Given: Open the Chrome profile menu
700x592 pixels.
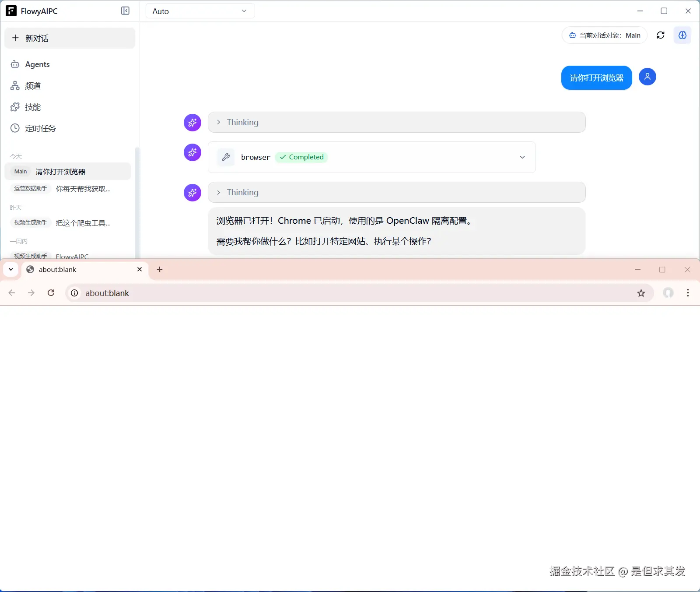Looking at the screenshot, I should pos(668,293).
